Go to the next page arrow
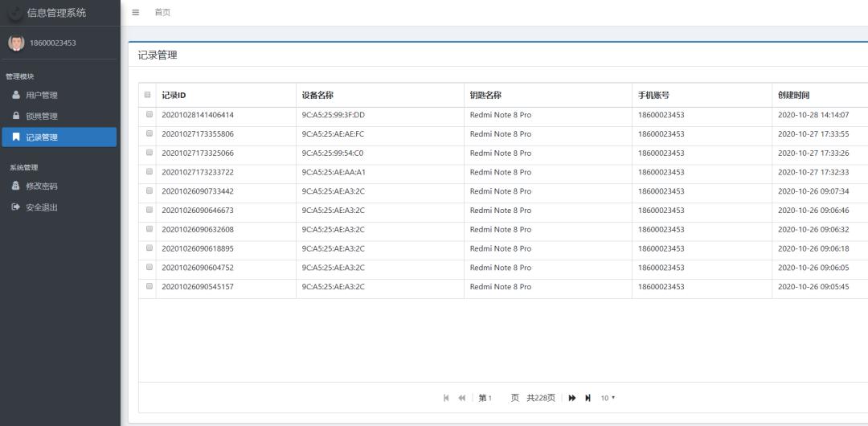The width and height of the screenshot is (868, 426). click(x=572, y=398)
